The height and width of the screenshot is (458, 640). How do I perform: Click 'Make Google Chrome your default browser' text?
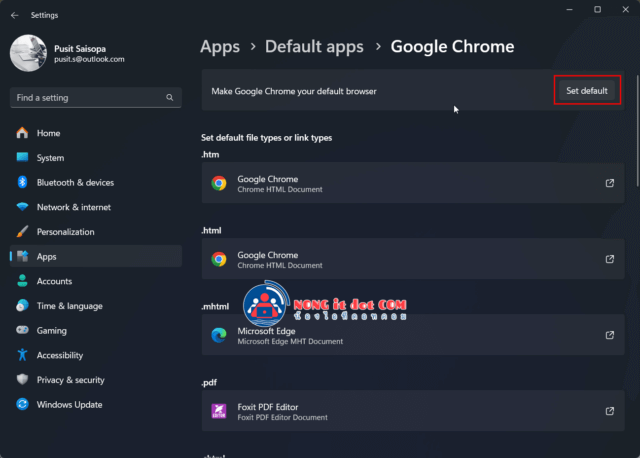[x=293, y=91]
